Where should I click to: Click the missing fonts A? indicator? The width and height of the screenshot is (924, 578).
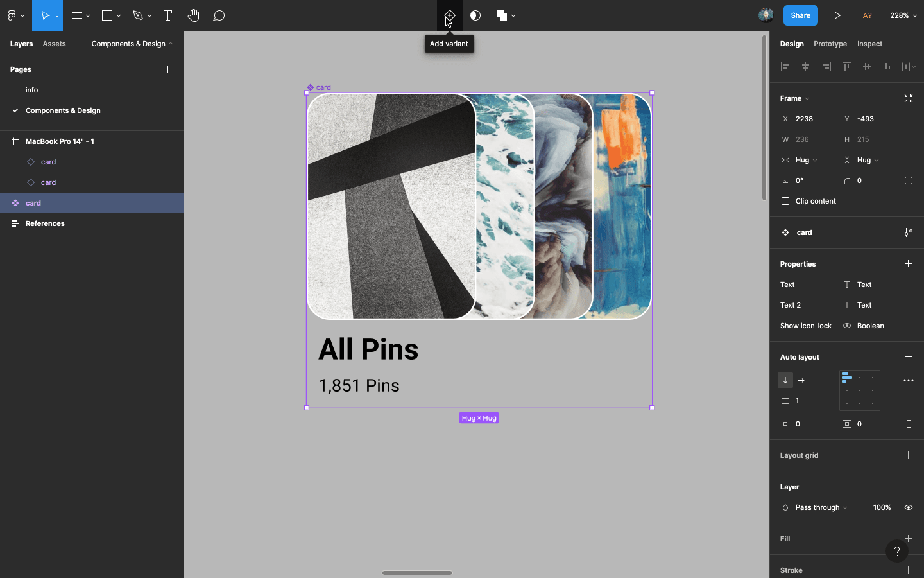click(867, 15)
